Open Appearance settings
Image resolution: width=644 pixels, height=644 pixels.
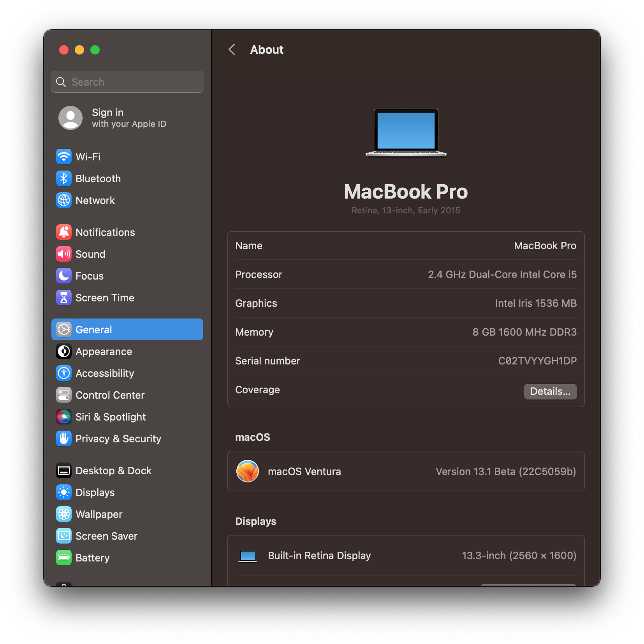coord(127,352)
